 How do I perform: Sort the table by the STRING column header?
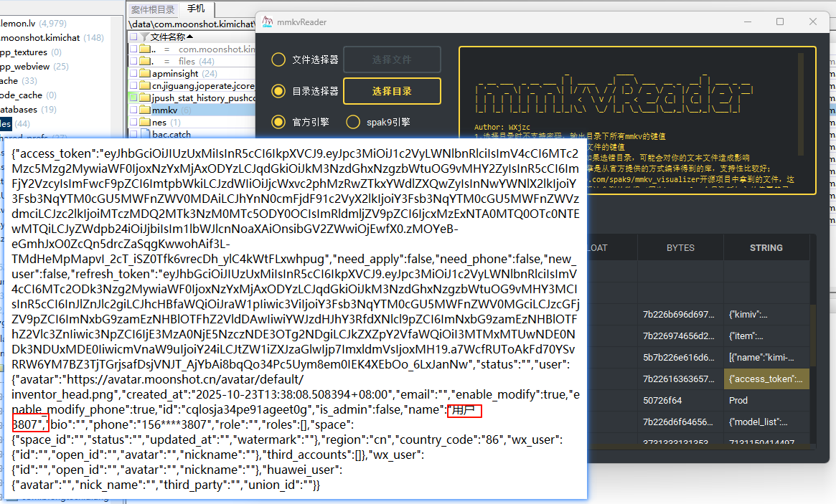click(766, 248)
